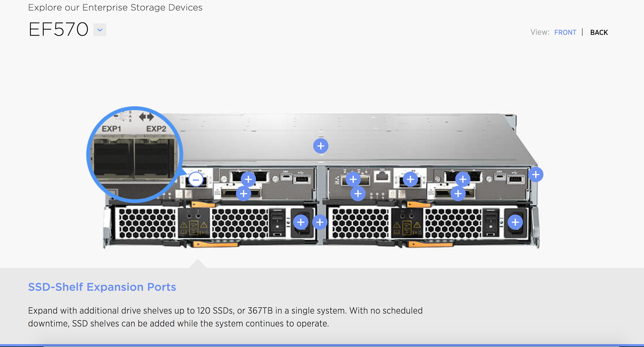Open plus hotspot on right controller's upper host port
The width and height of the screenshot is (644, 347).
(x=463, y=179)
